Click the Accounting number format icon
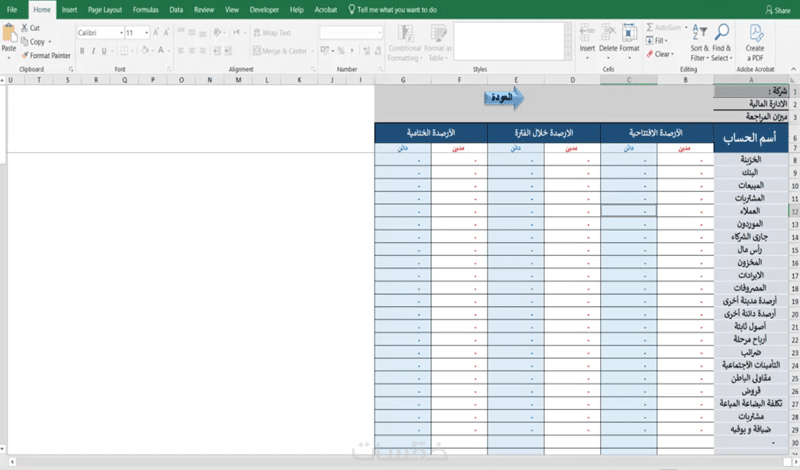Viewport: 800px width, 470px height. click(324, 51)
